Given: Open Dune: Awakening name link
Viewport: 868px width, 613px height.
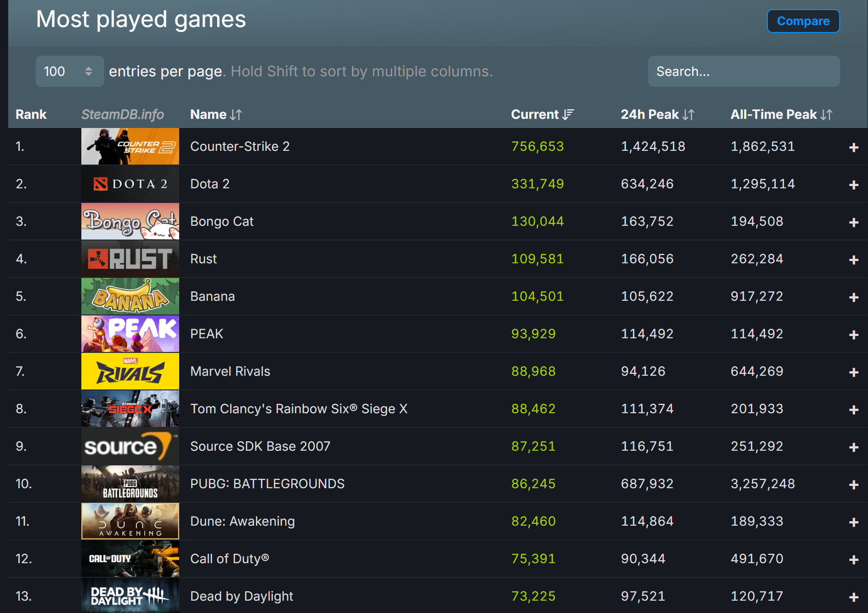Looking at the screenshot, I should click(x=243, y=521).
